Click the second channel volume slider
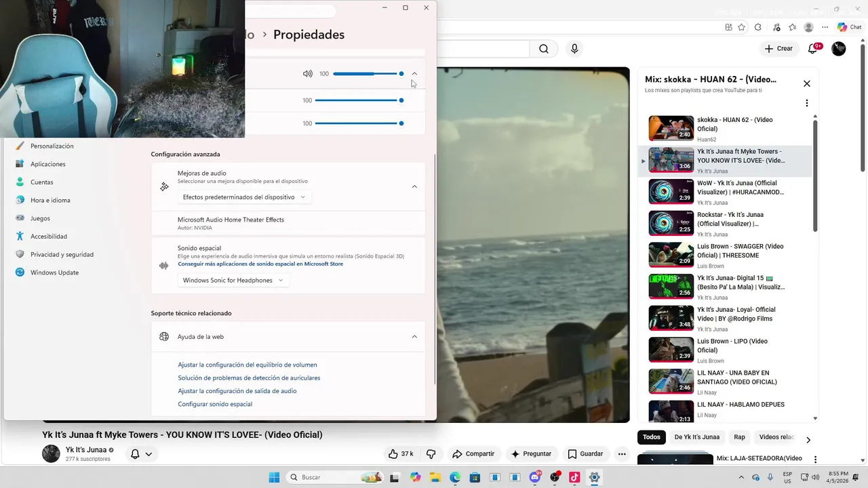Image resolution: width=868 pixels, height=488 pixels. (359, 100)
